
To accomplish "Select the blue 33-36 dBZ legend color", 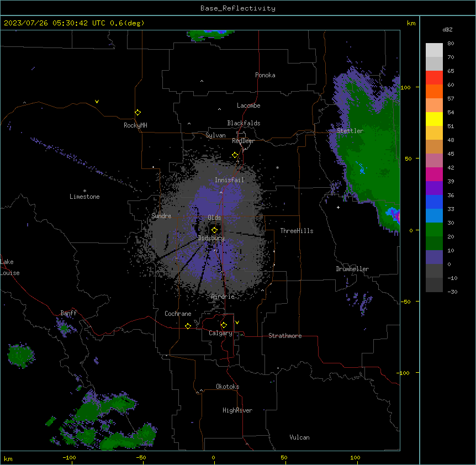I will [434, 202].
